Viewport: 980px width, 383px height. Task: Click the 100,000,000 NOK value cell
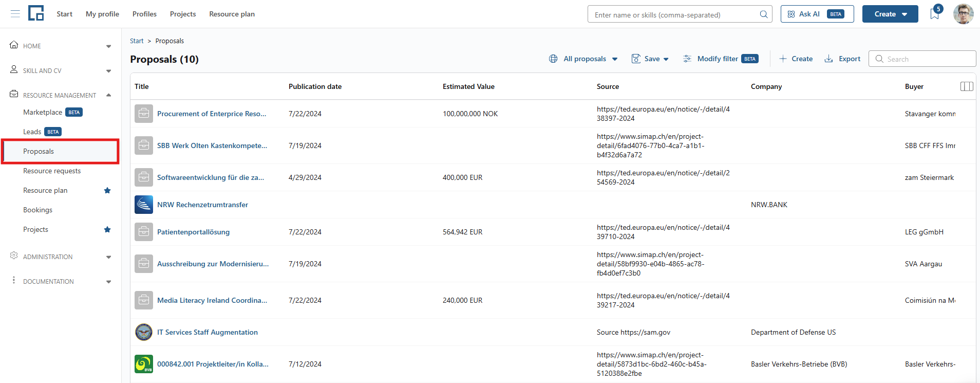[470, 114]
